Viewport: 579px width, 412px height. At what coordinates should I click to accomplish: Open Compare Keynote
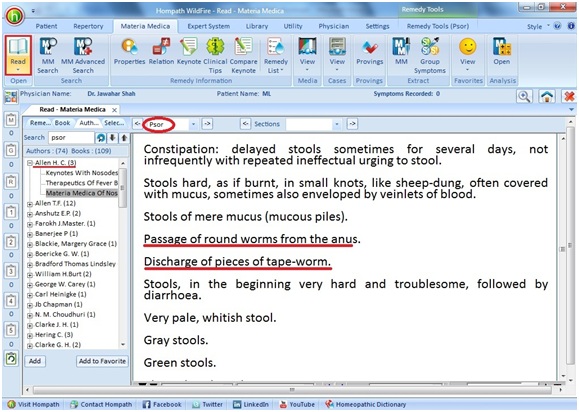coord(243,55)
